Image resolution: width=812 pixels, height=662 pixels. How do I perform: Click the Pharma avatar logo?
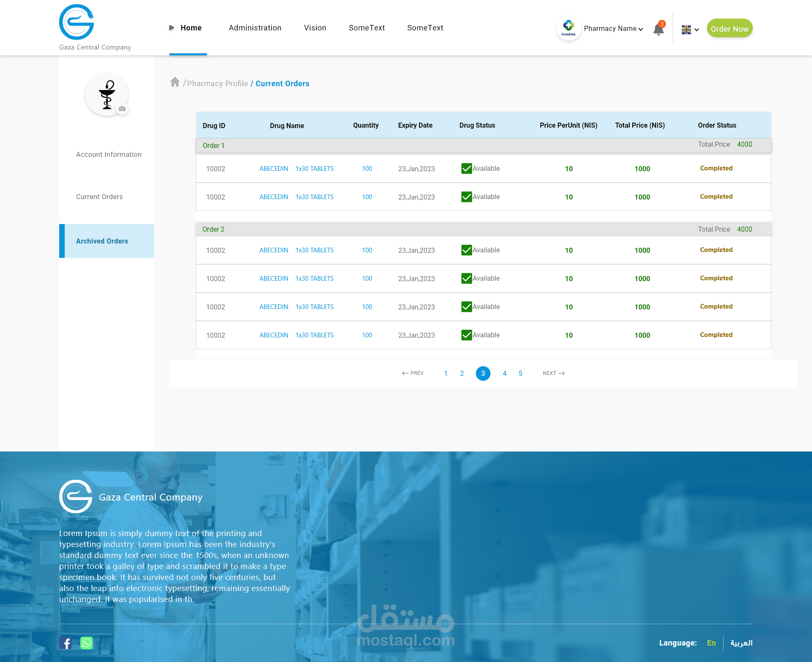tap(568, 28)
